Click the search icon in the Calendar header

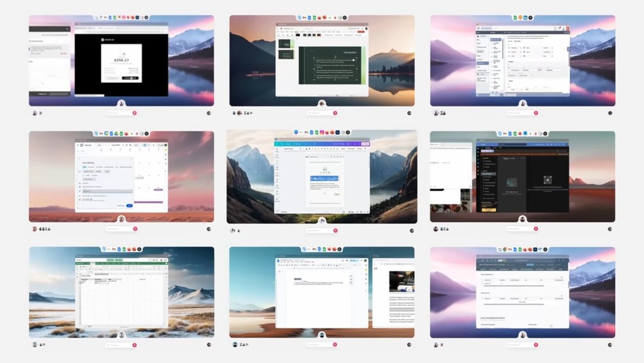click(123, 145)
